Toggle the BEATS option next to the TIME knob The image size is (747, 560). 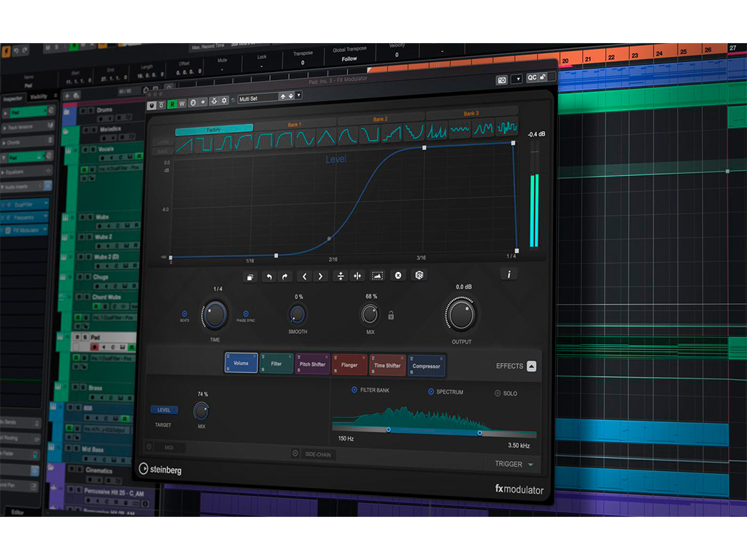tap(185, 314)
